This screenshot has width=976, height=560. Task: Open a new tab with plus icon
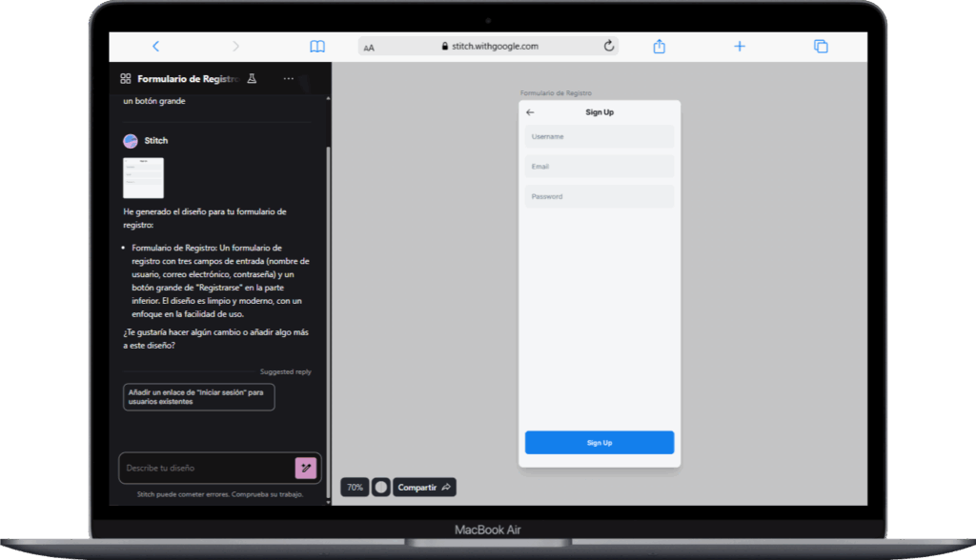[739, 47]
